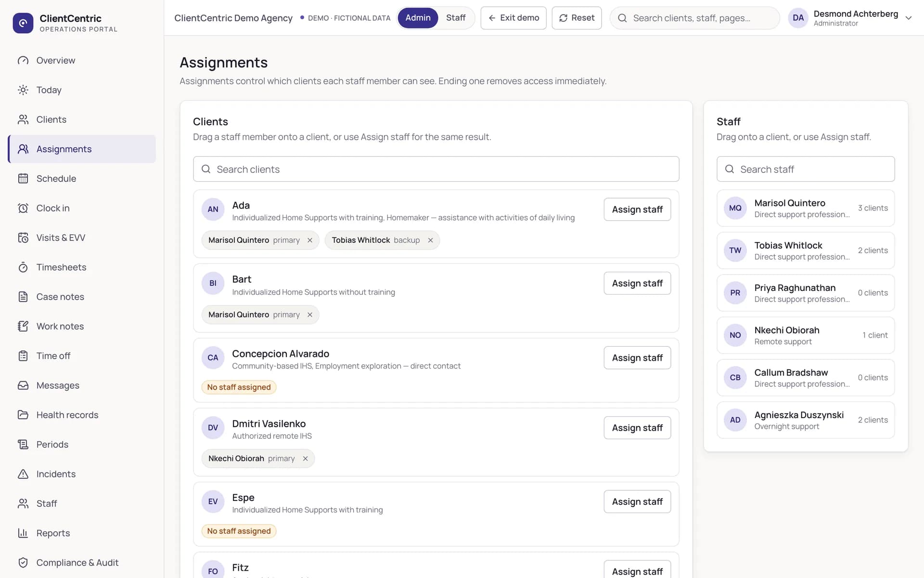Click the Clock in alarm icon
Image resolution: width=924 pixels, height=578 pixels.
click(23, 208)
